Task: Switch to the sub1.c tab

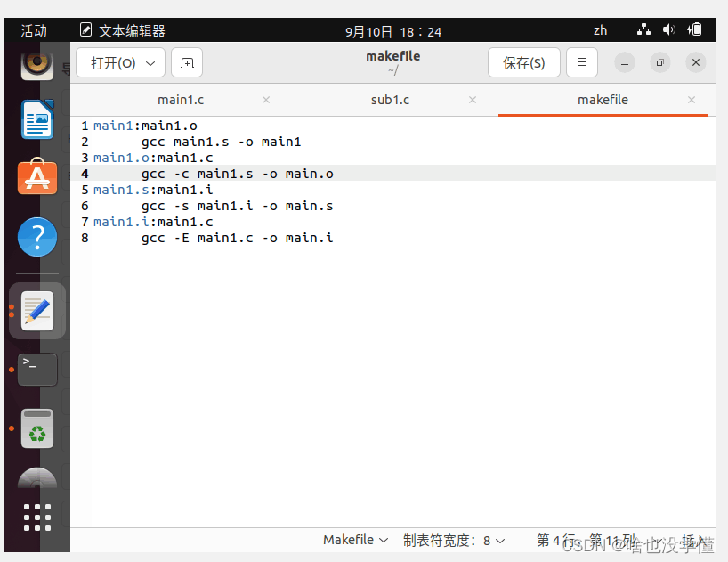Action: pyautogui.click(x=390, y=100)
